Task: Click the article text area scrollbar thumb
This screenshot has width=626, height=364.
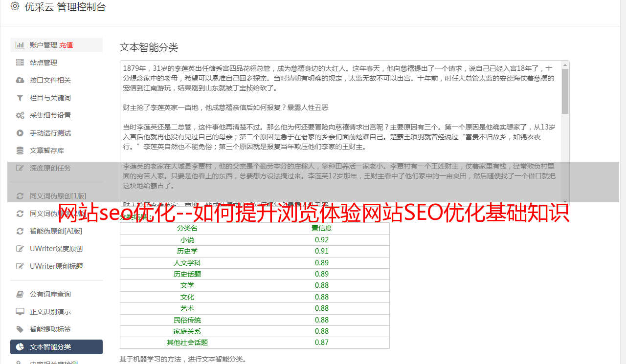Action: pyautogui.click(x=565, y=91)
